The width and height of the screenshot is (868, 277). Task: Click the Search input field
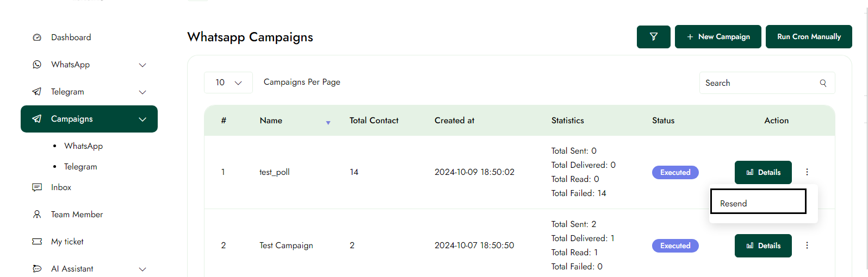click(759, 83)
